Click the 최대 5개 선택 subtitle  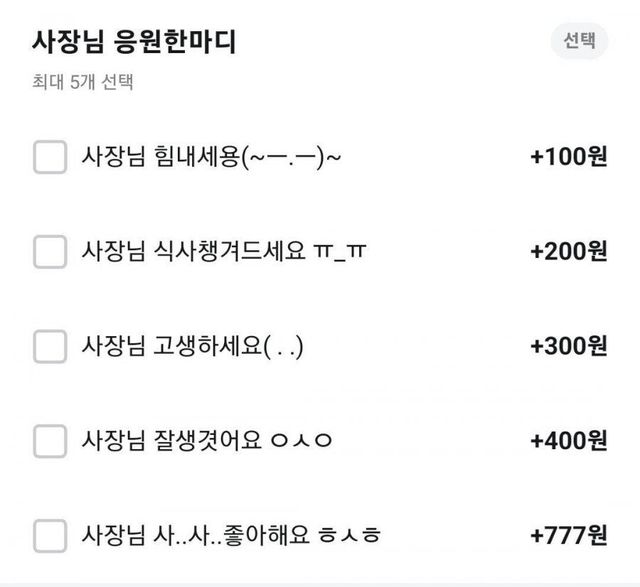[83, 83]
